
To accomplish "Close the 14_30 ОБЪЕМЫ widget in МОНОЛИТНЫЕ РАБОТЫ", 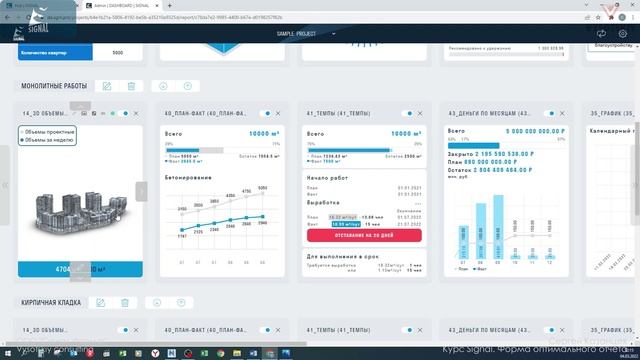I will pos(136,113).
